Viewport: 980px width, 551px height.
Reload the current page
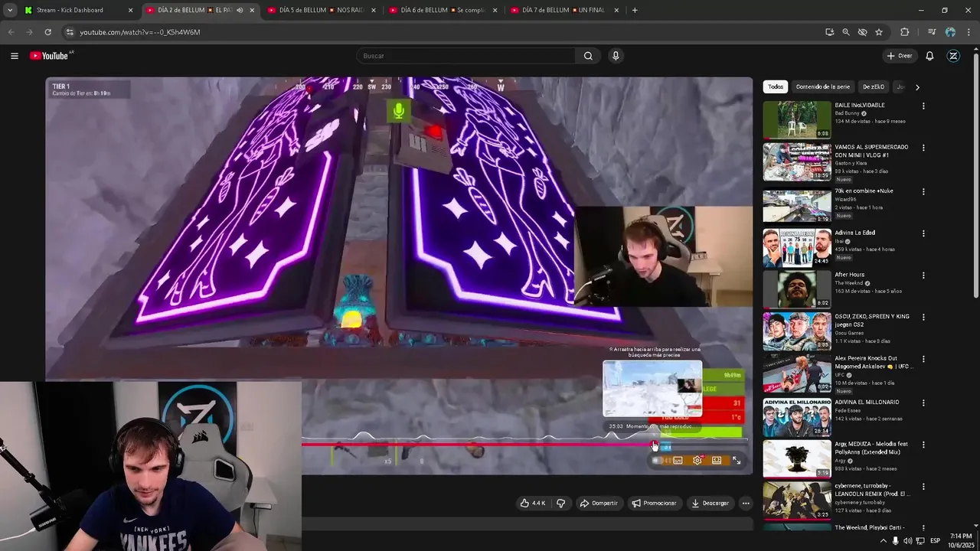pos(47,32)
